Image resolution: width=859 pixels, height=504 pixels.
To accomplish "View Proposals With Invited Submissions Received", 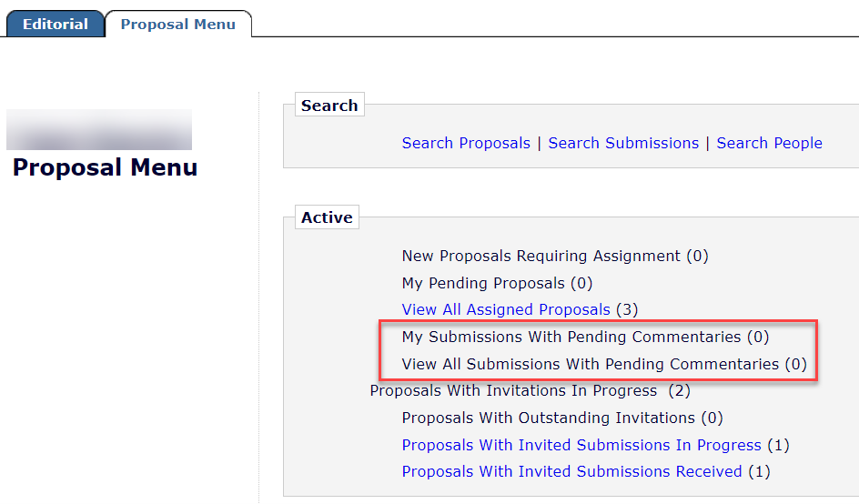I will (x=571, y=471).
